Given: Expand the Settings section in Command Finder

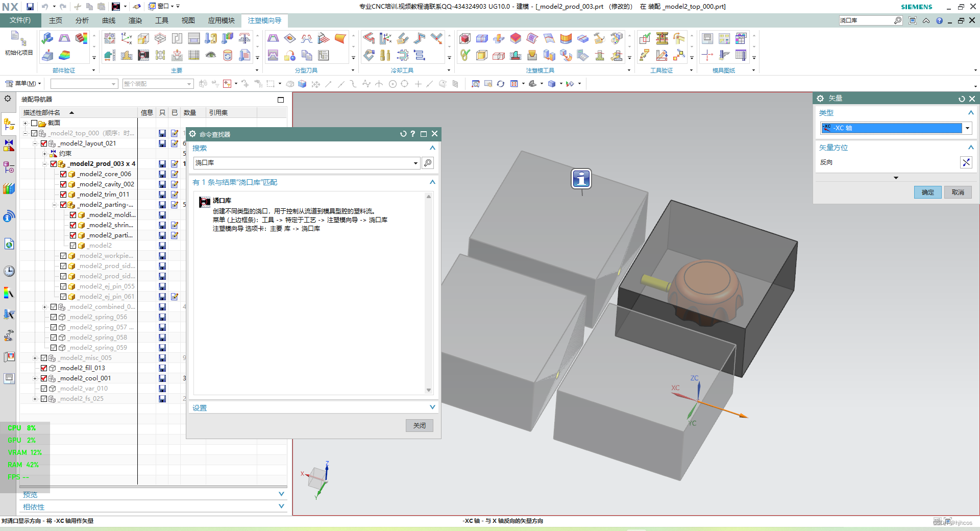Looking at the screenshot, I should (x=432, y=407).
